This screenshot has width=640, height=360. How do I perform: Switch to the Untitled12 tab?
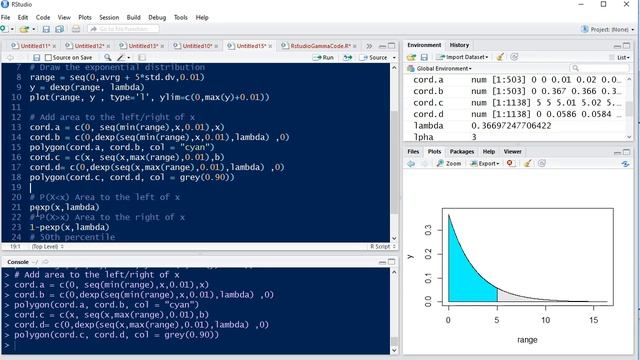[89, 46]
